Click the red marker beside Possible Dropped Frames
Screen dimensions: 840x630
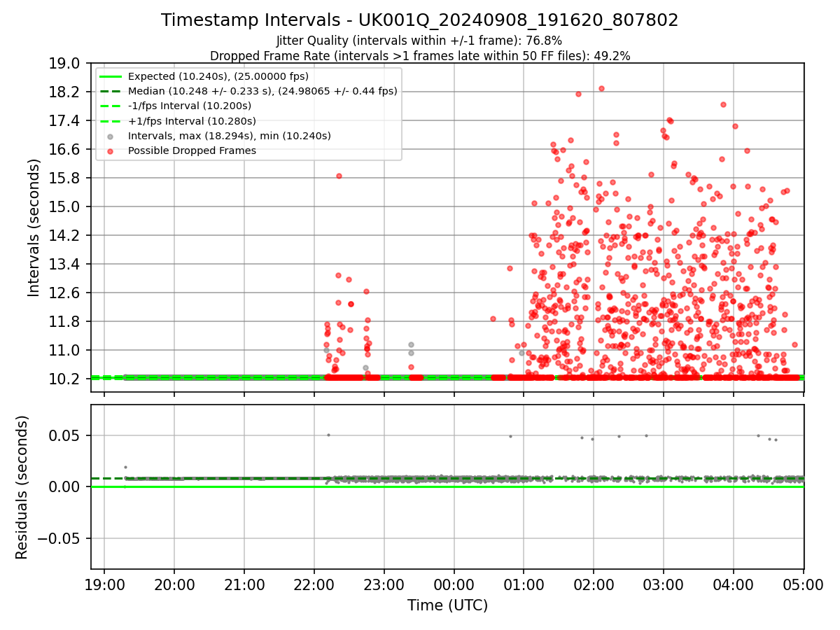(111, 151)
